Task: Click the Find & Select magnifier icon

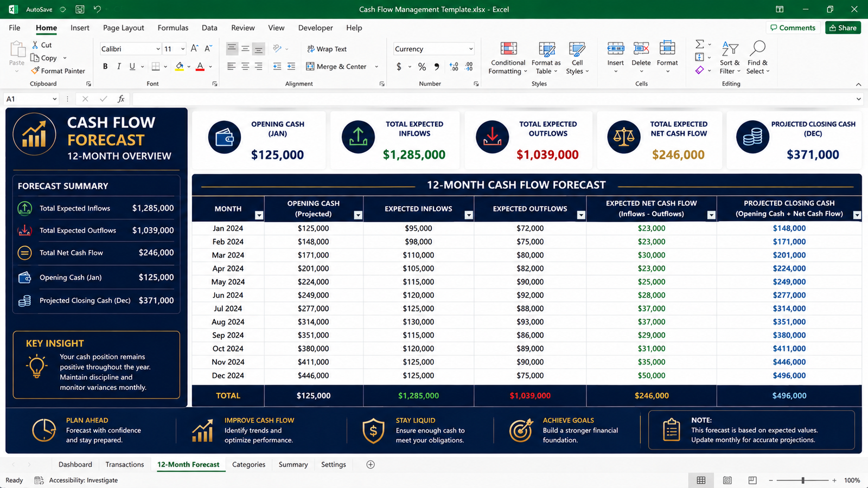Action: (757, 49)
